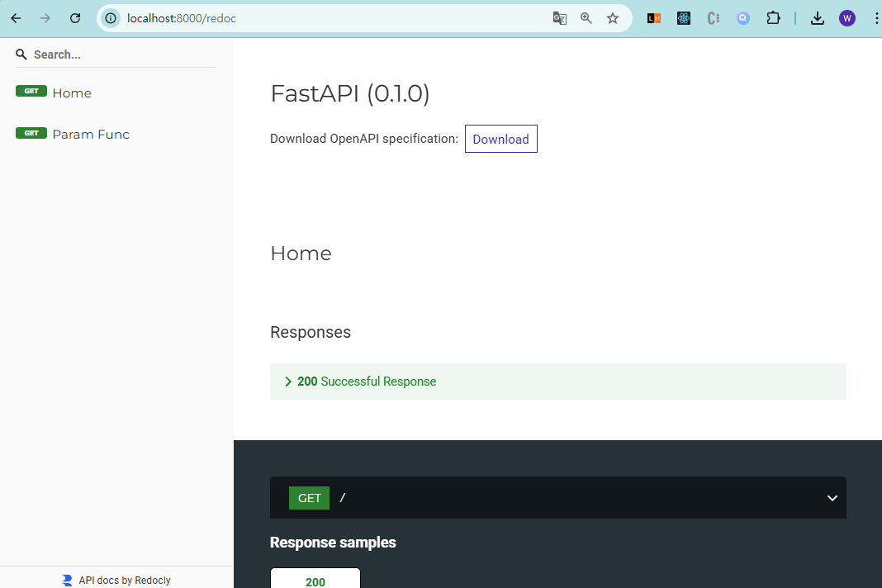Click the green GET label in endpoint bar

click(x=309, y=498)
